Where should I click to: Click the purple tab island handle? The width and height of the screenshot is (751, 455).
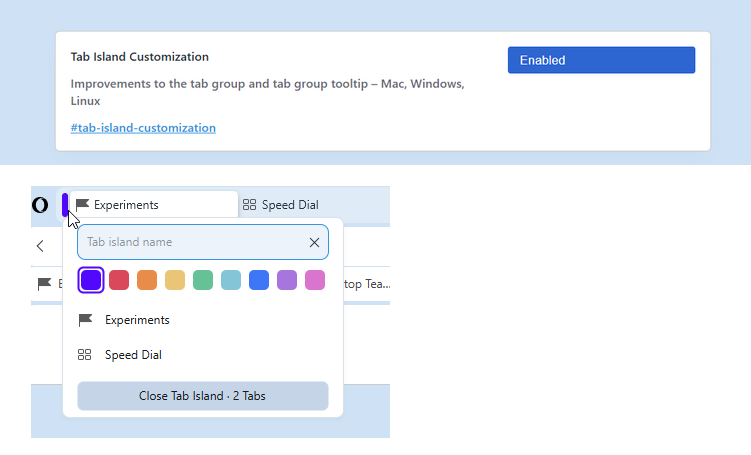pyautogui.click(x=65, y=204)
